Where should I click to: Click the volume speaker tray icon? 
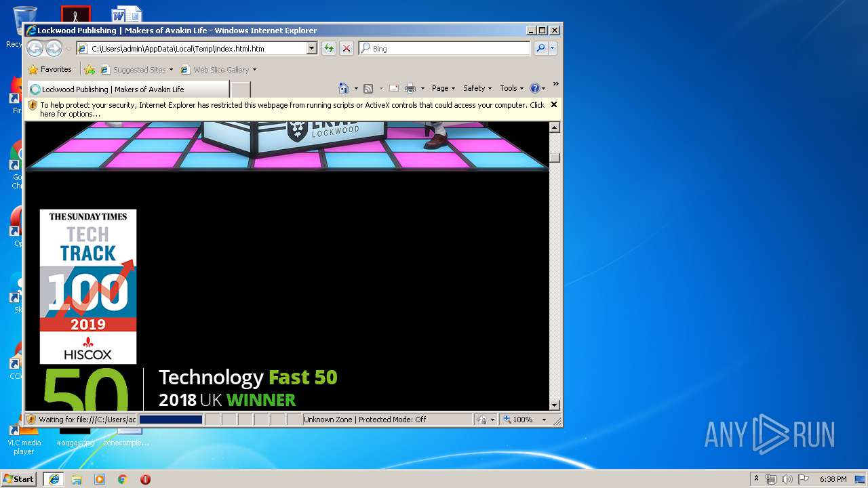click(x=787, y=479)
